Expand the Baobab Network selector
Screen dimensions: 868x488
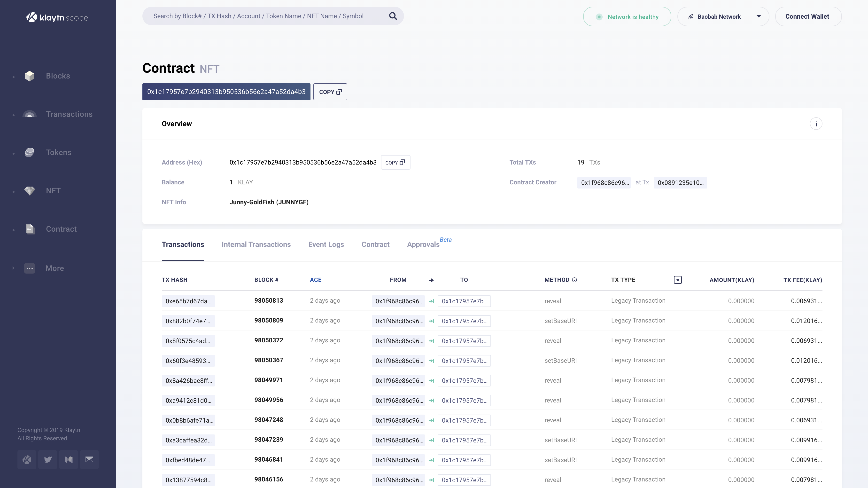pyautogui.click(x=723, y=16)
